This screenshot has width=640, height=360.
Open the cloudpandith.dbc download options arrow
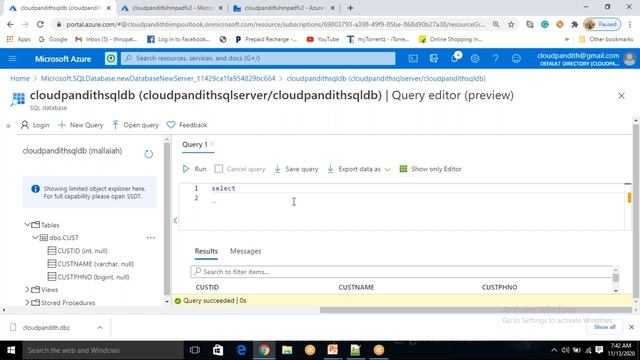click(x=100, y=327)
